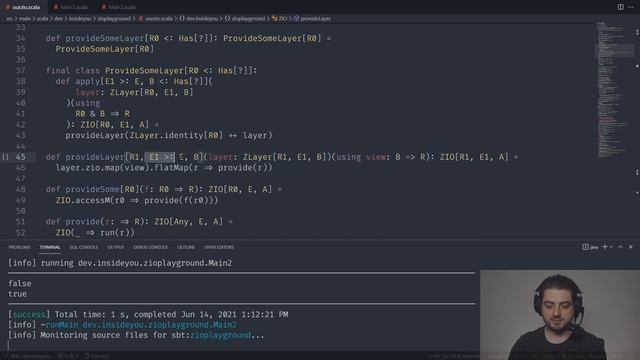Click line number 37 in the gutter
Screen dimensions: 640x360
click(20, 71)
